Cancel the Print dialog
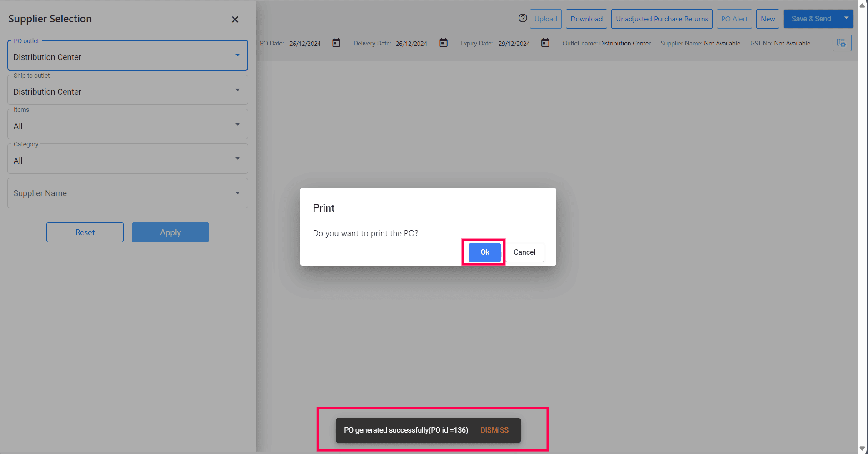The width and height of the screenshot is (868, 454). [x=524, y=252]
